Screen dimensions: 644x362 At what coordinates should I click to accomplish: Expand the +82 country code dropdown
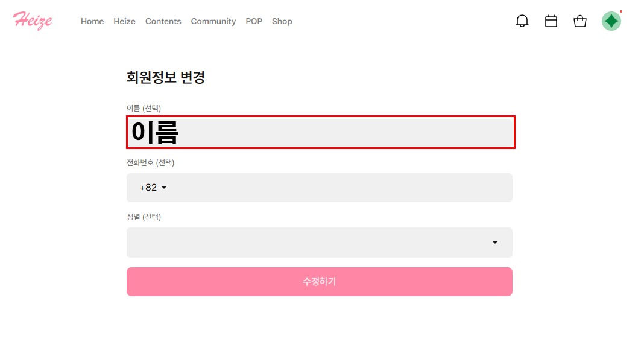(x=153, y=188)
